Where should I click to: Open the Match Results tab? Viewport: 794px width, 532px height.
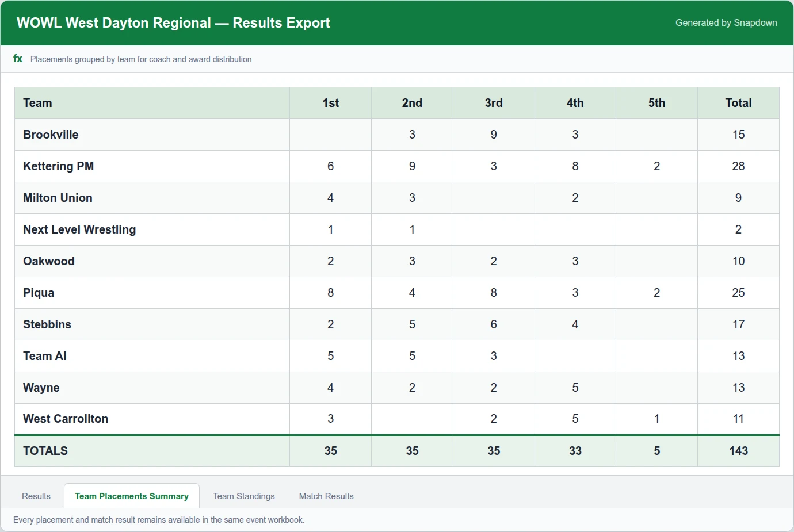point(326,496)
